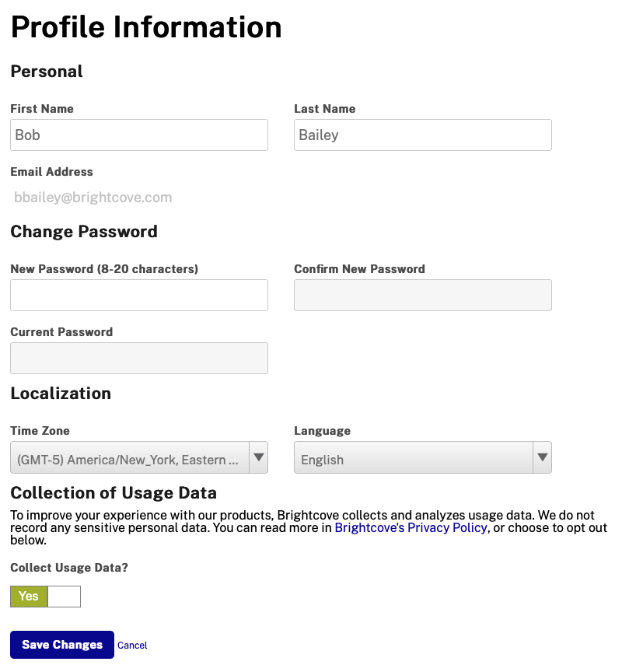The image size is (622, 672).
Task: Select the New Password input box
Action: (x=139, y=296)
